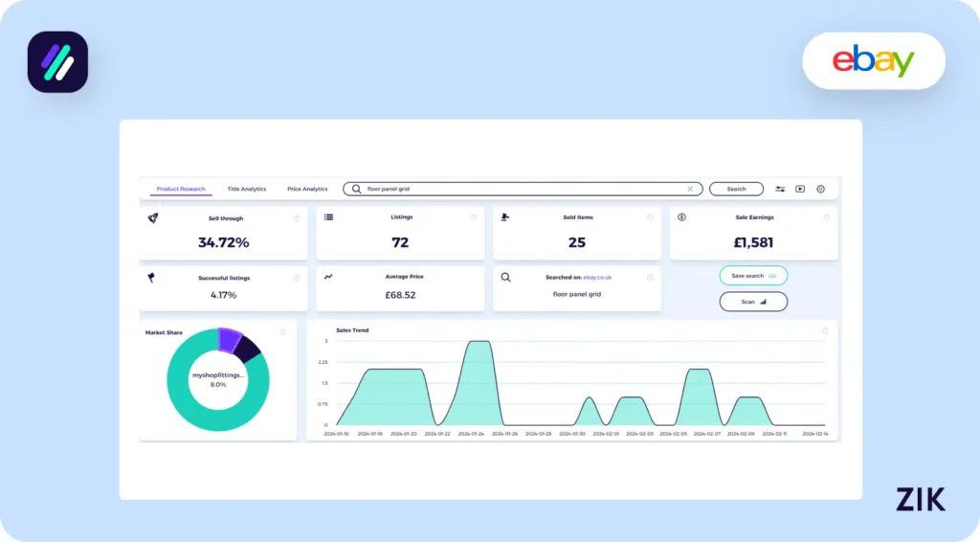Click the Sell through info icon
Image resolution: width=980 pixels, height=542 pixels.
coord(297,217)
